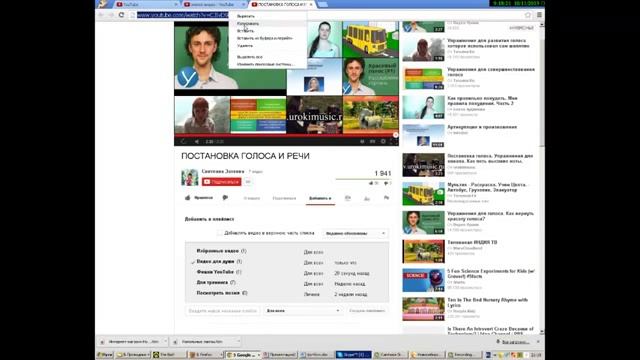Open the Как правильно худеть suggested video
This screenshot has height=360, width=640.
pos(482,101)
